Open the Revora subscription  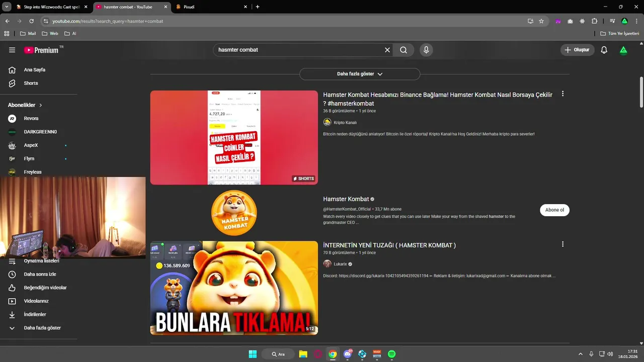(x=31, y=119)
